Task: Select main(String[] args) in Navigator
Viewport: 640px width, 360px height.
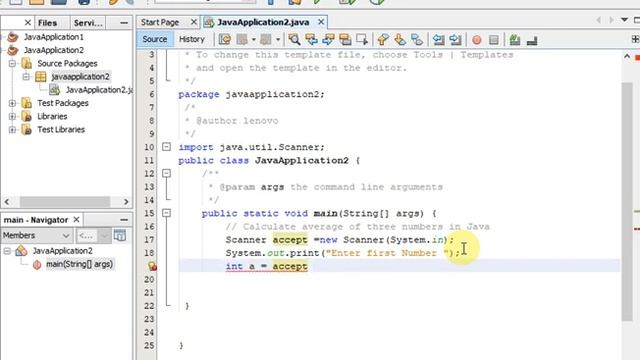Action: 79,264
